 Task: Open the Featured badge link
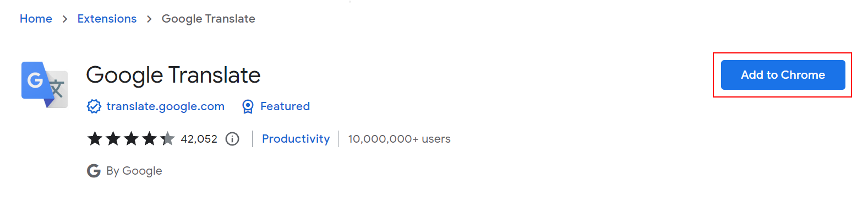coord(285,106)
